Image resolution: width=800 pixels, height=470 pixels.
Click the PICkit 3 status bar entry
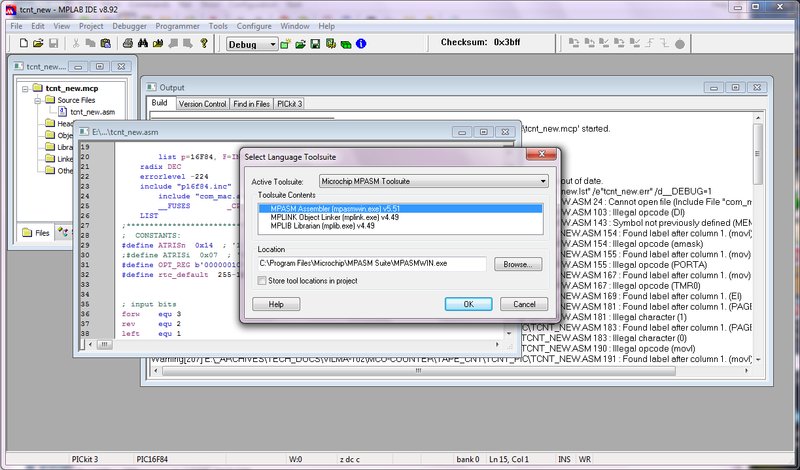[85, 459]
